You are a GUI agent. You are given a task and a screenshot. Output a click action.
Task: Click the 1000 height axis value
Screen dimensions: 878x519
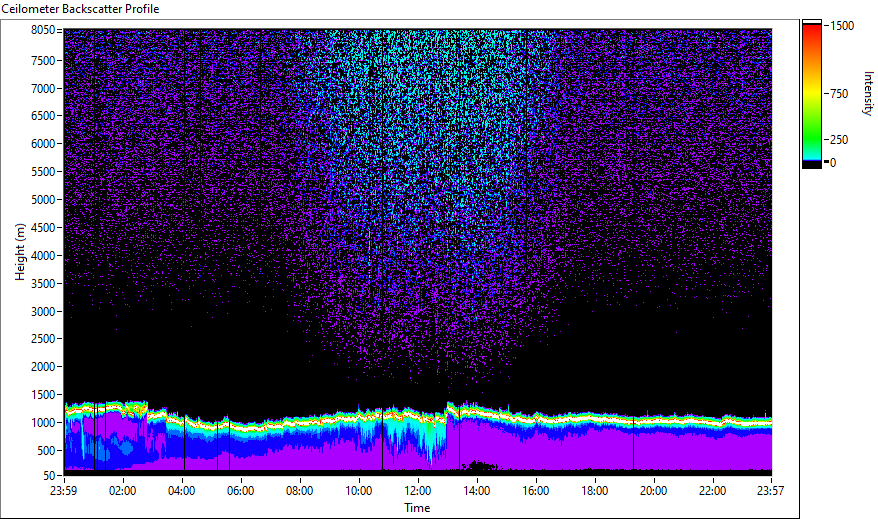tap(43, 423)
